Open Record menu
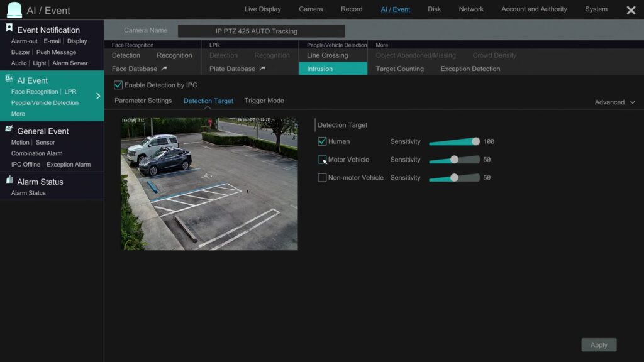Image resolution: width=644 pixels, height=362 pixels. (x=352, y=9)
